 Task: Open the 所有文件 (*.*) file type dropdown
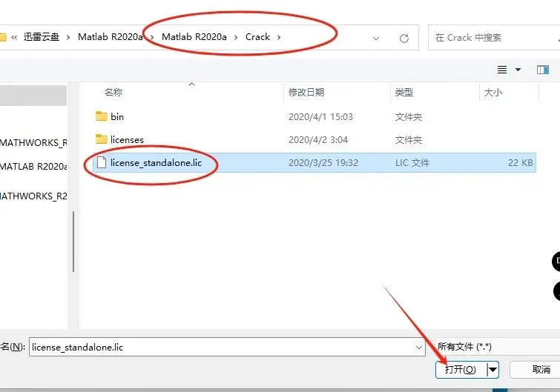(497, 346)
